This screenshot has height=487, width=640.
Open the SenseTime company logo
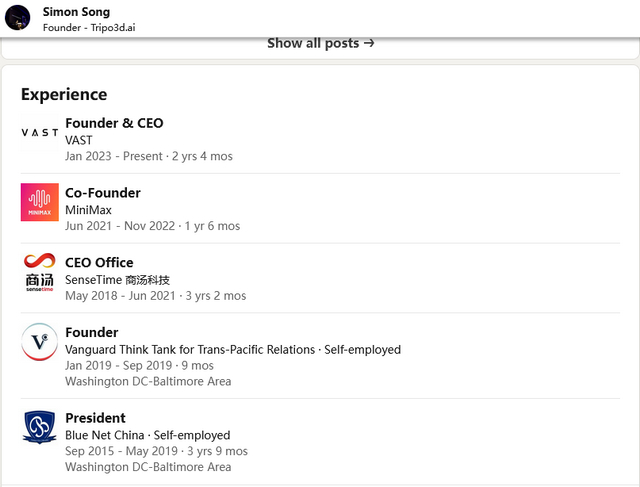40,272
